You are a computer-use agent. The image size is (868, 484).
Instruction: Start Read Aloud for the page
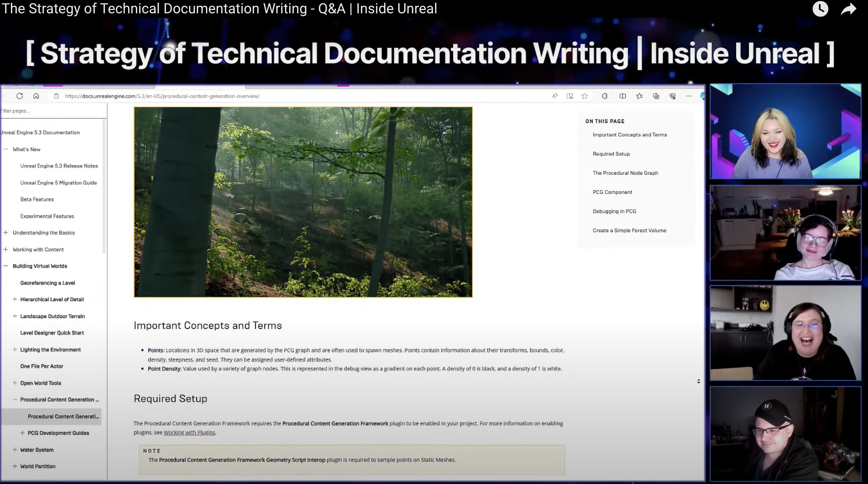point(555,96)
